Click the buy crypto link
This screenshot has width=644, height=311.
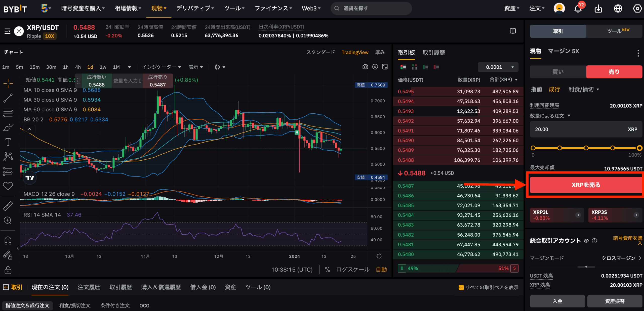(x=628, y=240)
